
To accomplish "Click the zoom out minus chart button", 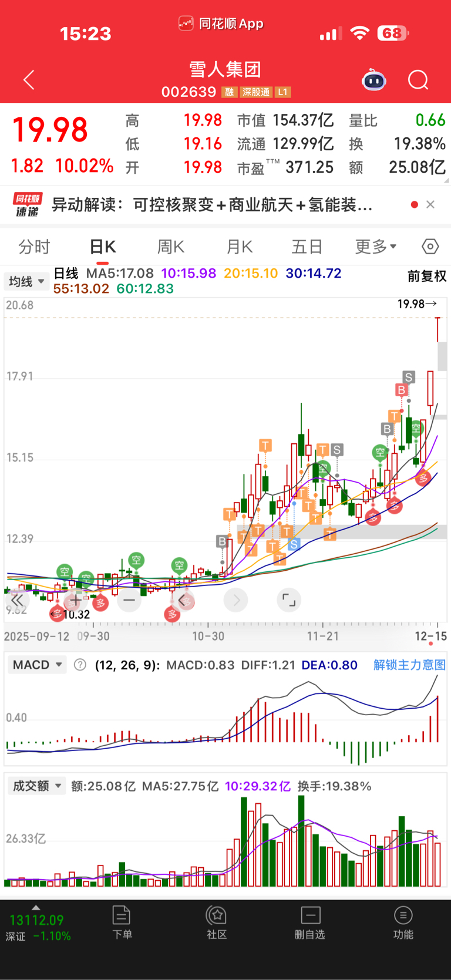I will (x=129, y=600).
